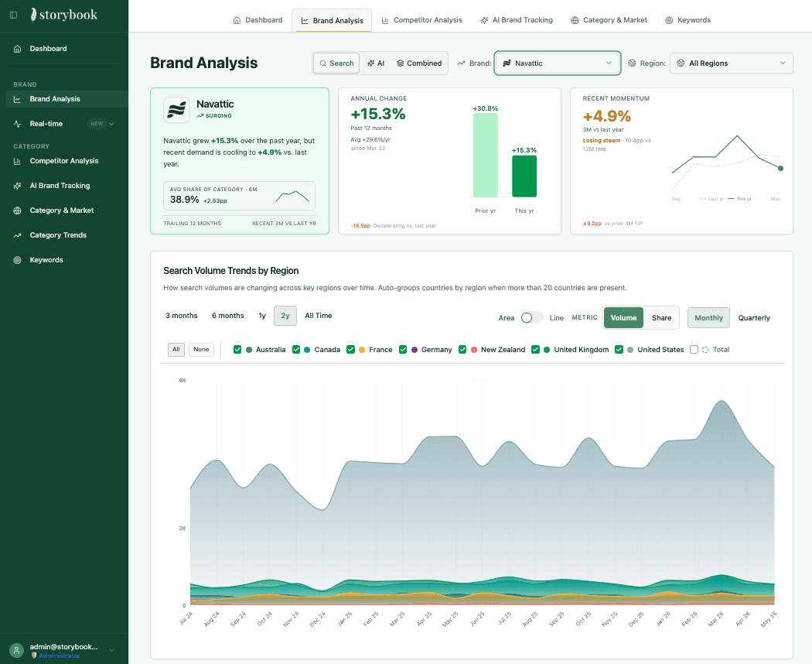Uncheck the Germany region checkbox
The image size is (812, 664).
(x=403, y=349)
